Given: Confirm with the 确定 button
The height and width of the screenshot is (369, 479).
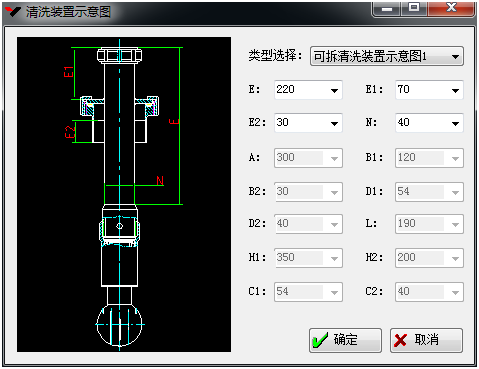Looking at the screenshot, I should 345,340.
